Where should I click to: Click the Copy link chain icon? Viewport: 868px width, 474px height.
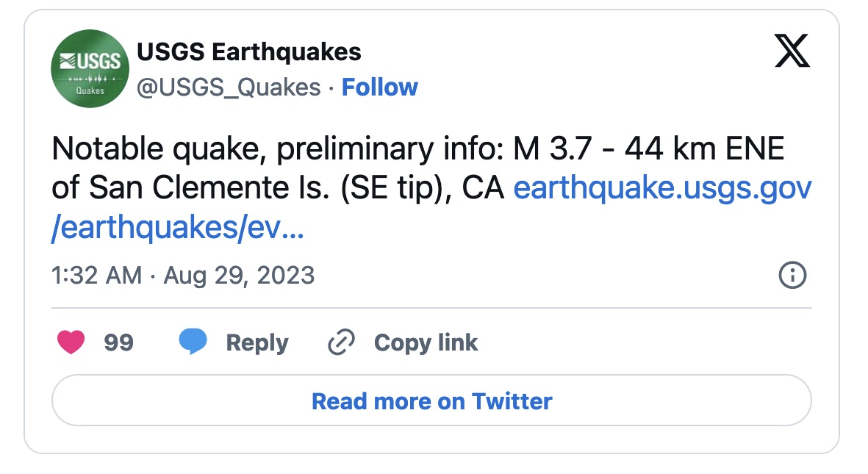click(340, 342)
